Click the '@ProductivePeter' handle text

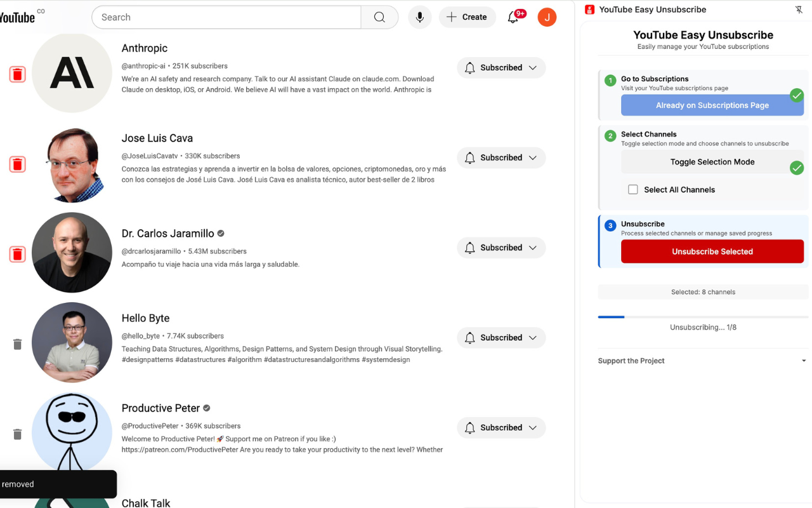point(150,426)
